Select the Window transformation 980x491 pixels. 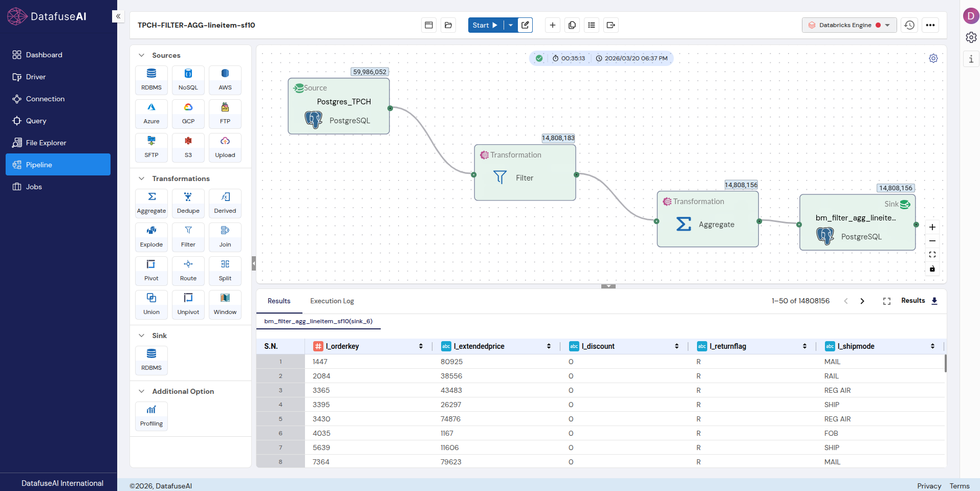(225, 304)
